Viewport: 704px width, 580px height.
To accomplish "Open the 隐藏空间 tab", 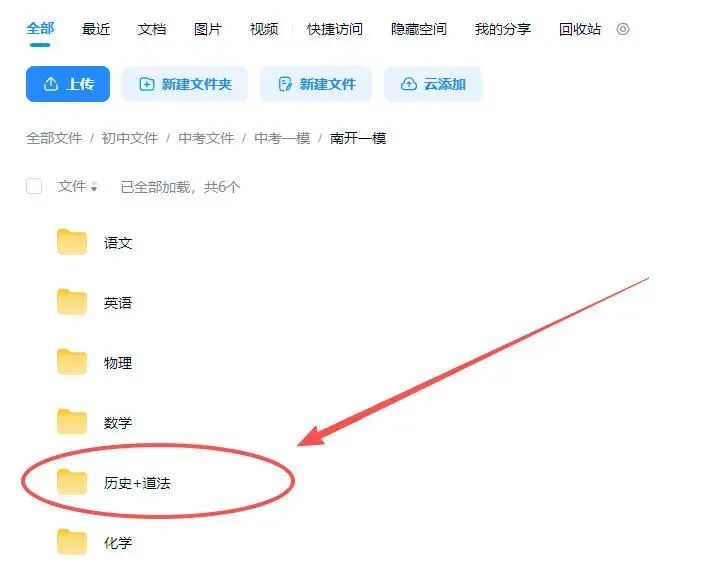I will coord(419,29).
